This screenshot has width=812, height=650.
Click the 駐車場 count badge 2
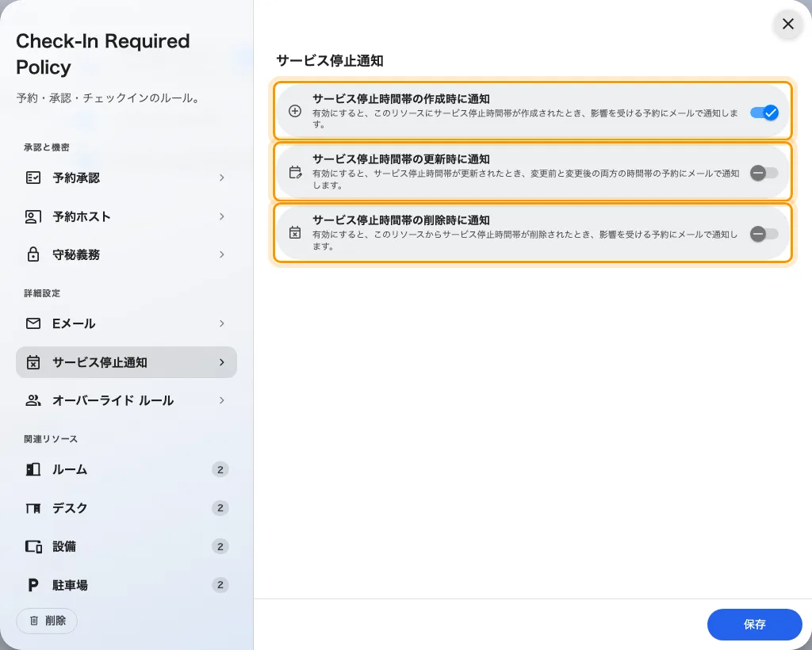(x=220, y=585)
